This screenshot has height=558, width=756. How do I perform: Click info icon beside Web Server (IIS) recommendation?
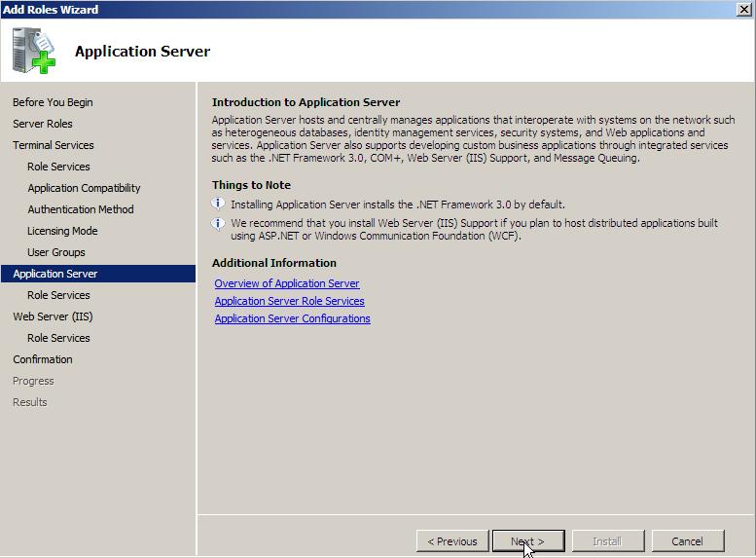point(218,223)
